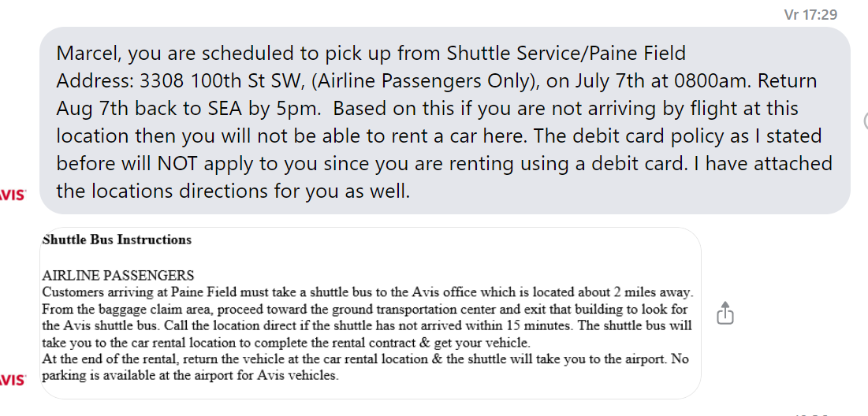
Task: Click "Shuttle Service/Paine Field" in the message
Action: tap(566, 54)
